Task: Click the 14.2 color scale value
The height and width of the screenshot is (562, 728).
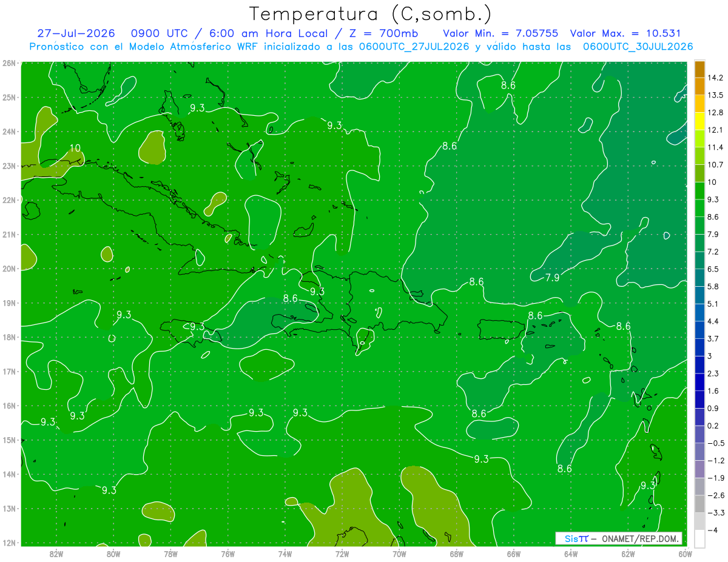Action: [716, 78]
